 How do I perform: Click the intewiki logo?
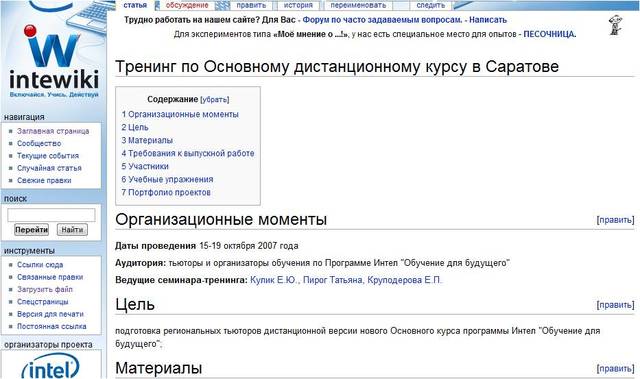click(x=54, y=61)
